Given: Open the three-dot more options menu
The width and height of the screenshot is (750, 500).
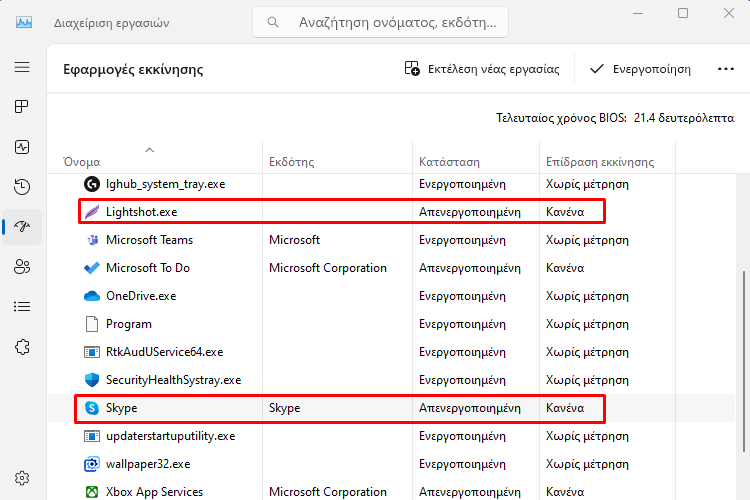Looking at the screenshot, I should pos(726,69).
